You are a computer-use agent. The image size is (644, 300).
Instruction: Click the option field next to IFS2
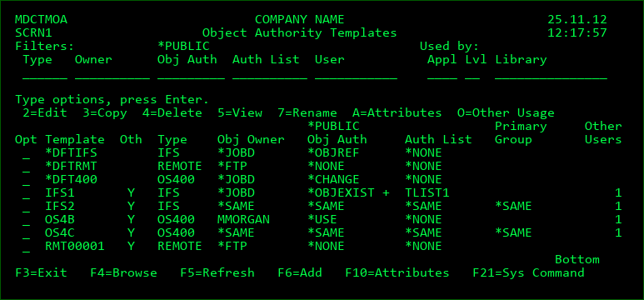(x=27, y=207)
